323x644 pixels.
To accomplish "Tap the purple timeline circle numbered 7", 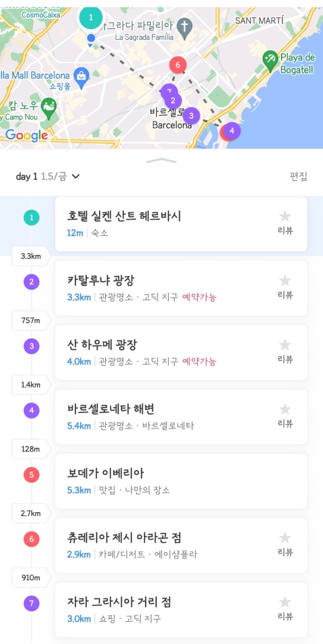I will pos(31,604).
